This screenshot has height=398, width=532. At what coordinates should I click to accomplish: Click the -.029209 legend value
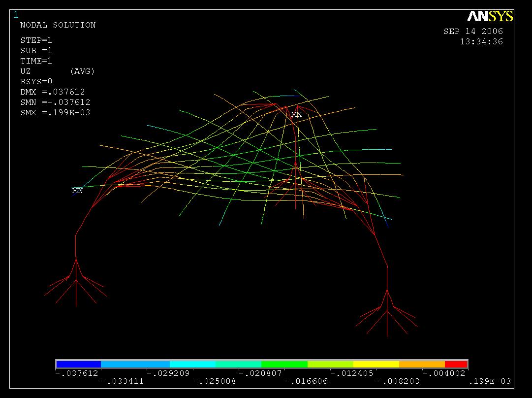pyautogui.click(x=168, y=373)
